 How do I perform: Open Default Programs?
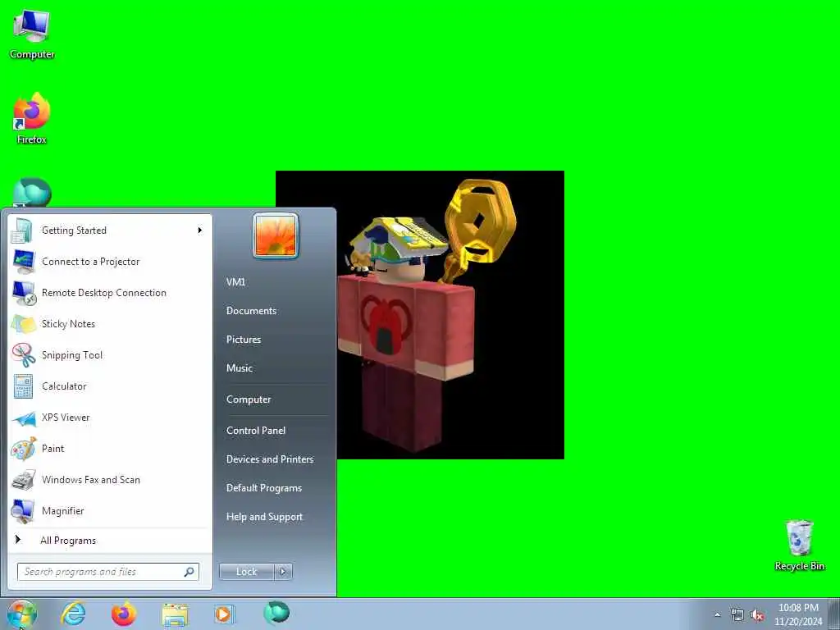(264, 488)
